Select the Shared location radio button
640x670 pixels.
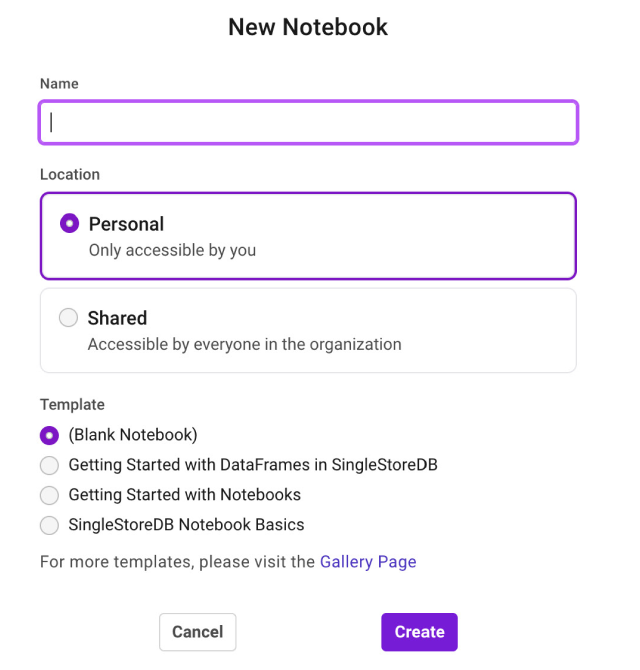click(68, 318)
